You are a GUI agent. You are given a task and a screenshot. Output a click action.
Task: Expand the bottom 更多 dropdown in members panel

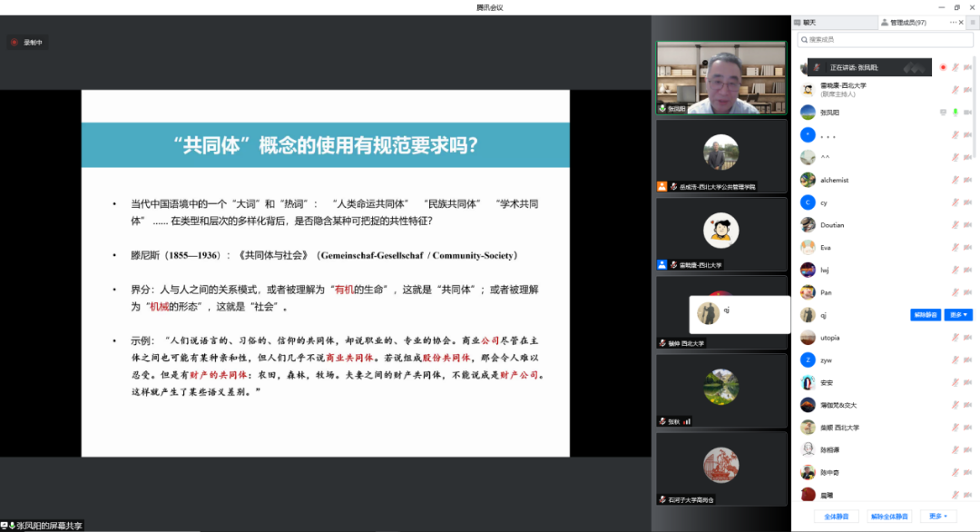coord(937,516)
